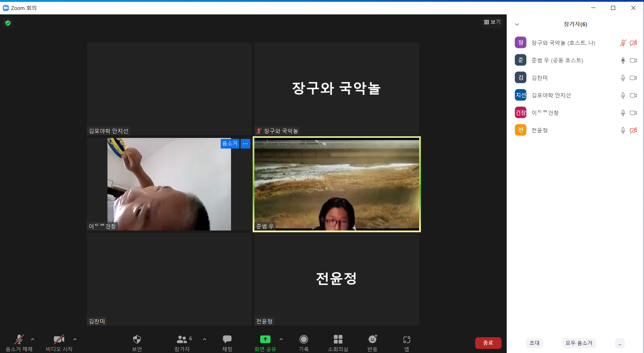Viewport: 644px width, 353px height.
Task: Open share options arrow next to 화면 공유
Action: (x=281, y=339)
